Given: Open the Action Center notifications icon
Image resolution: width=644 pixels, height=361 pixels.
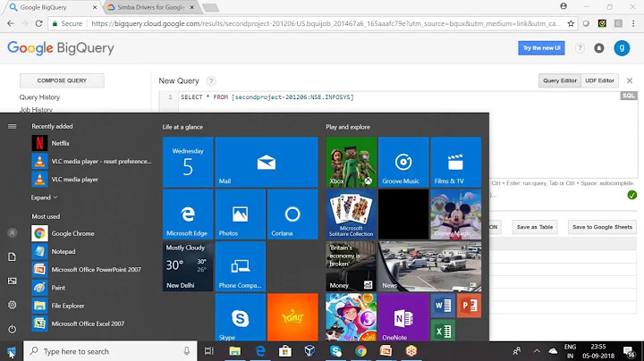Looking at the screenshot, I should point(629,351).
